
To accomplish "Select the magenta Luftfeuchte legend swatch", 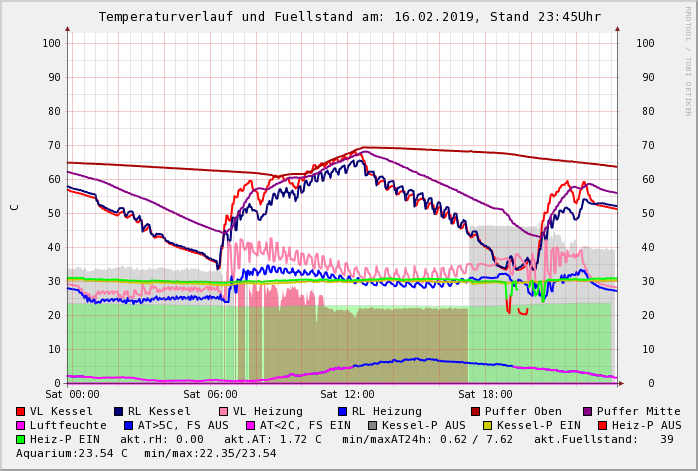I will (x=21, y=425).
